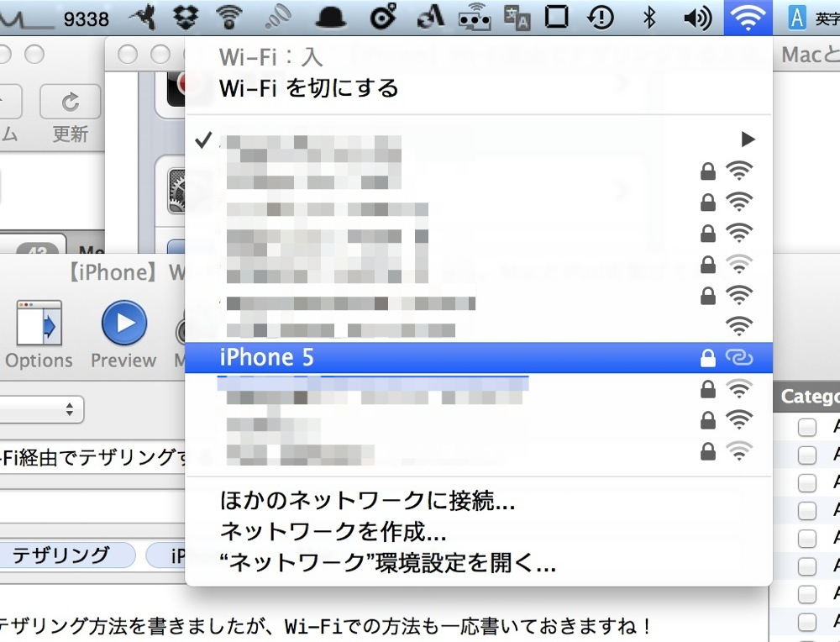Click the volume speaker menu bar icon

click(697, 18)
